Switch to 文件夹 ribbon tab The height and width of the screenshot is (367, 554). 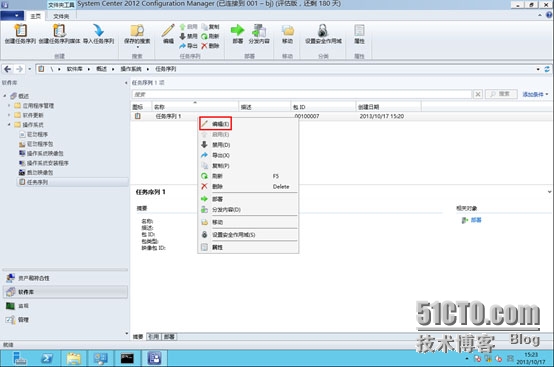click(x=61, y=16)
